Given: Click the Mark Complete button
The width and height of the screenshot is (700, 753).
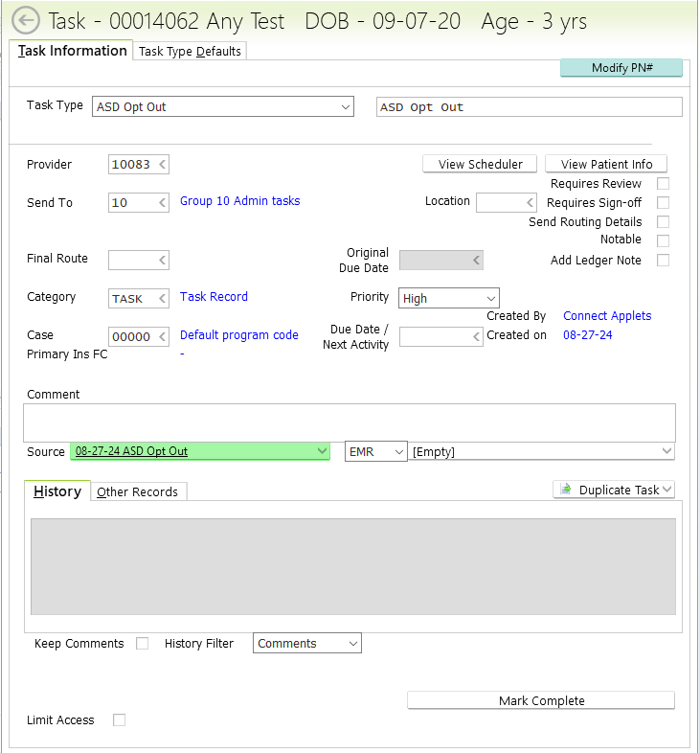Looking at the screenshot, I should [x=541, y=700].
